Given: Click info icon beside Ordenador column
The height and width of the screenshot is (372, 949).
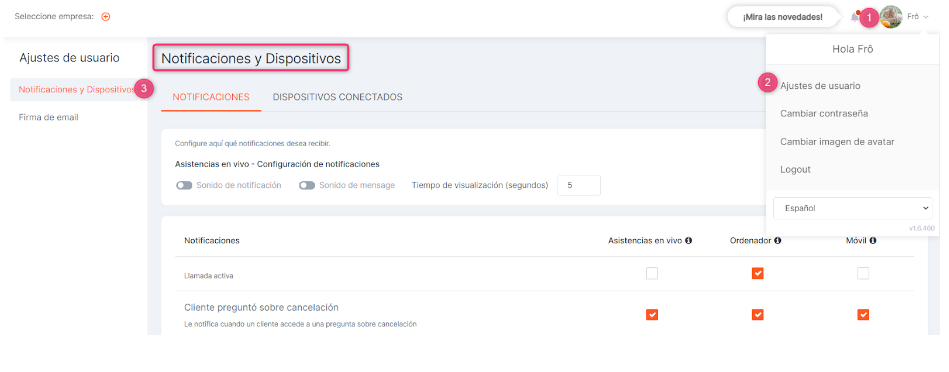Looking at the screenshot, I should [777, 241].
